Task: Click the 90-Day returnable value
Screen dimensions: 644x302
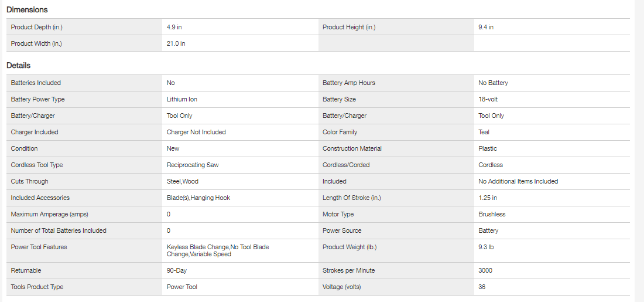Action: tap(177, 270)
